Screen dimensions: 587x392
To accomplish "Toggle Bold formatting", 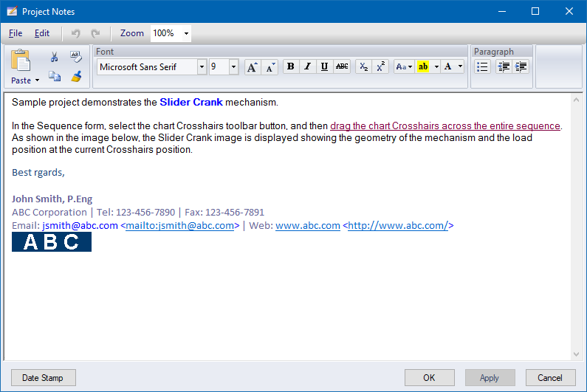I will [290, 66].
